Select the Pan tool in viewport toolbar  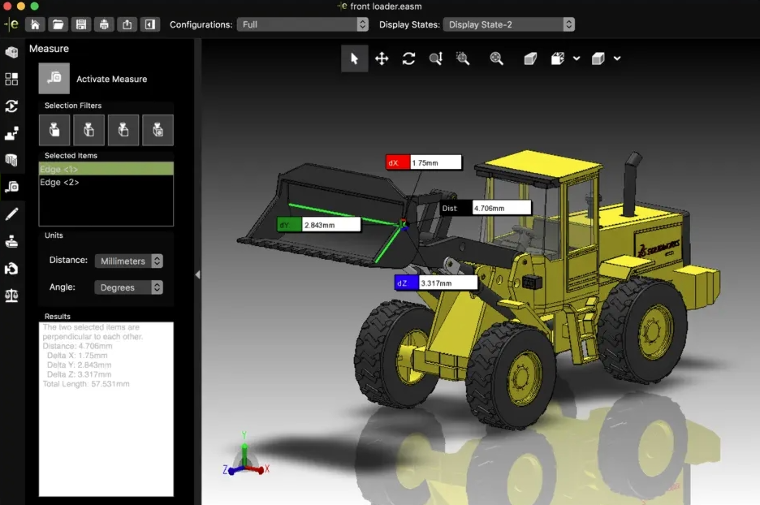coord(381,59)
